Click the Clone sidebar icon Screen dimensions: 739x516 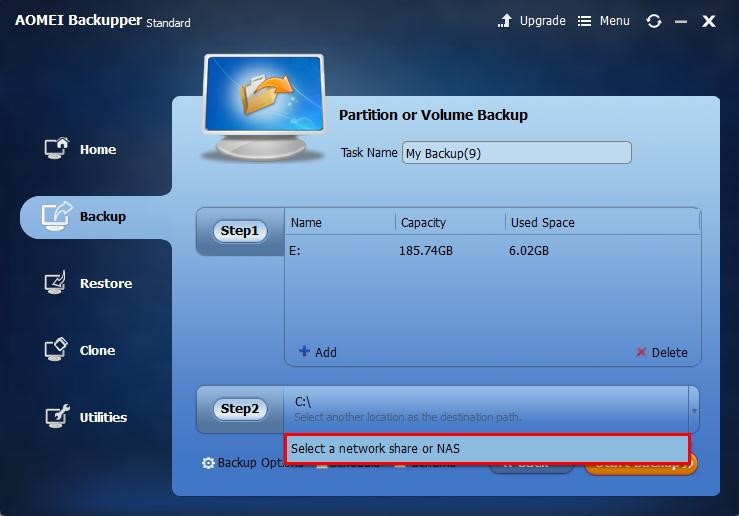point(56,350)
